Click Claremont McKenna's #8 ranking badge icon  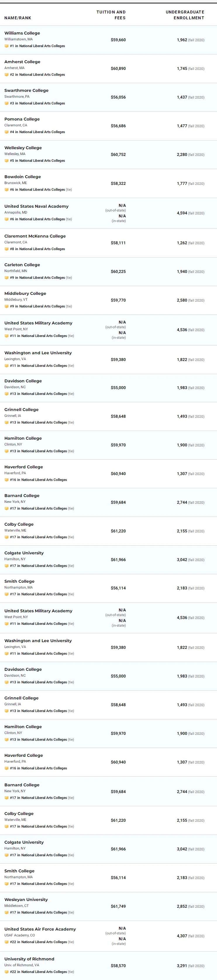tap(6, 249)
